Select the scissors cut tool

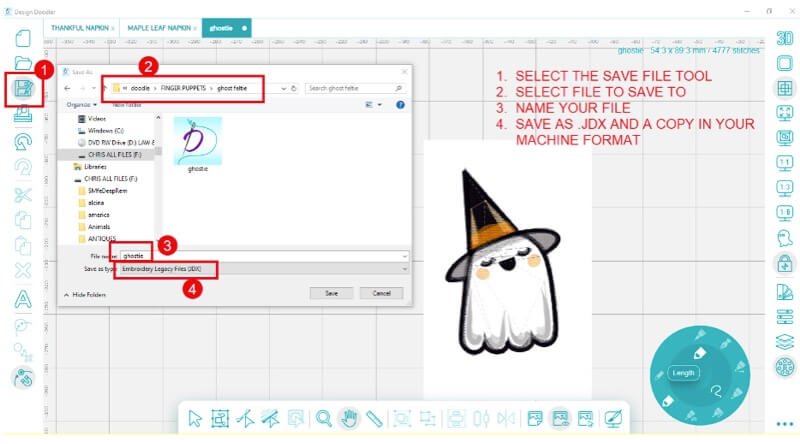pyautogui.click(x=23, y=195)
